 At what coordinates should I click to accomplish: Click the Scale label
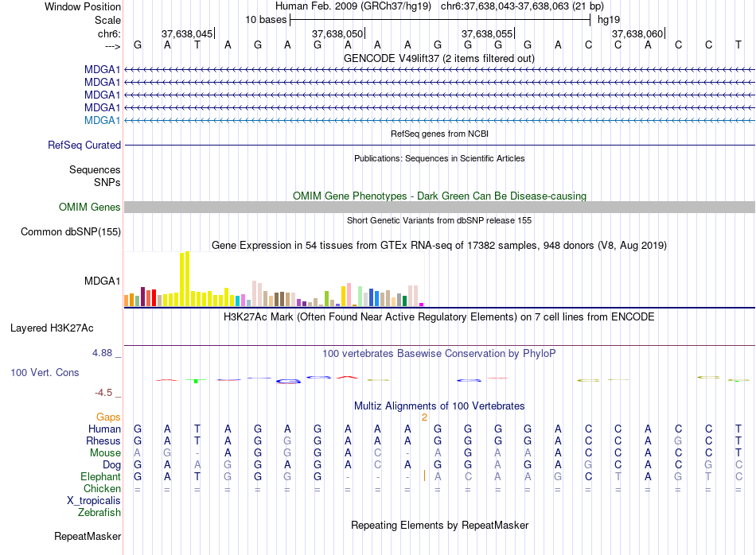point(107,20)
